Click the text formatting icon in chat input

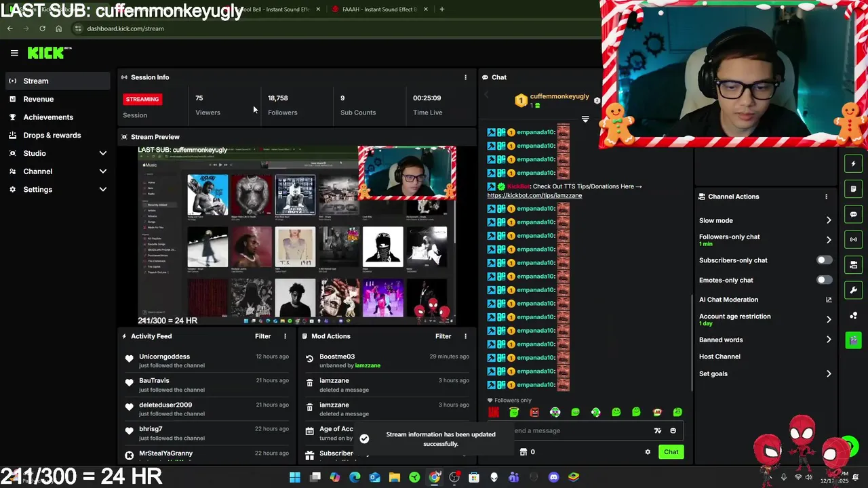(657, 430)
